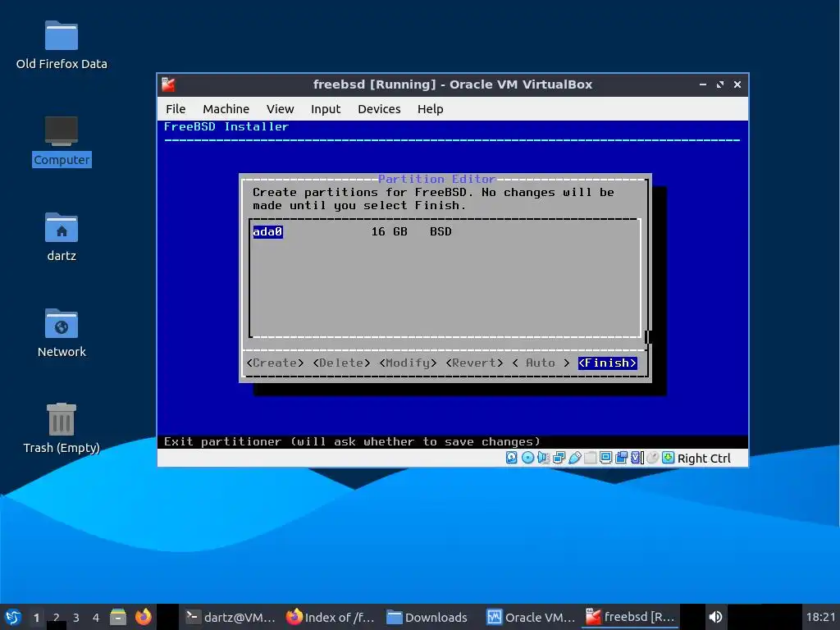Open the volume control tray icon
The image size is (840, 630).
click(x=715, y=617)
